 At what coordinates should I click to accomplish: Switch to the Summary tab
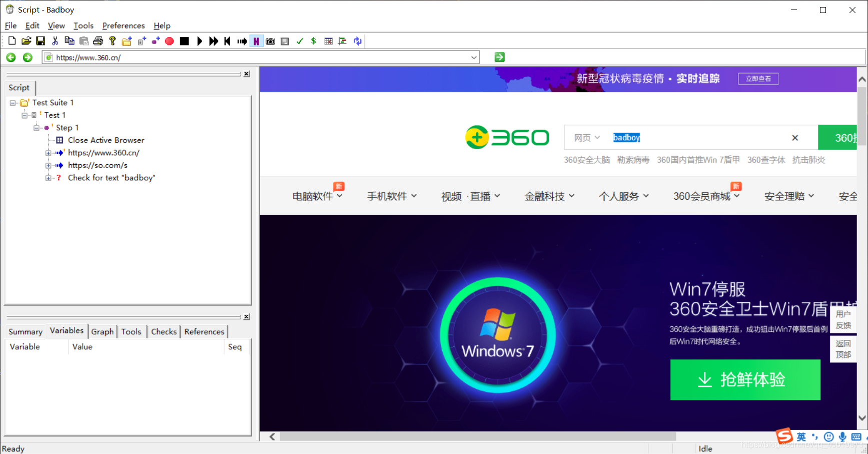pyautogui.click(x=26, y=332)
